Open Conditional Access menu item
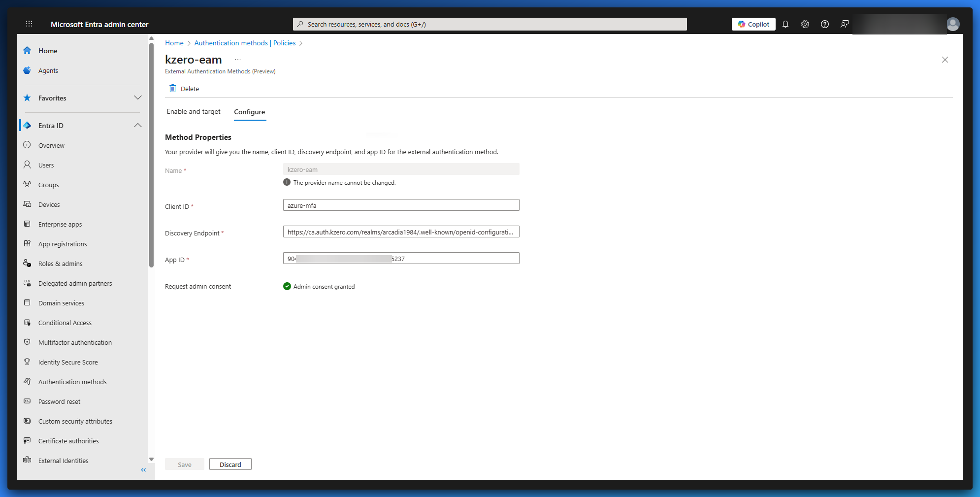This screenshot has width=980, height=497. click(x=65, y=323)
